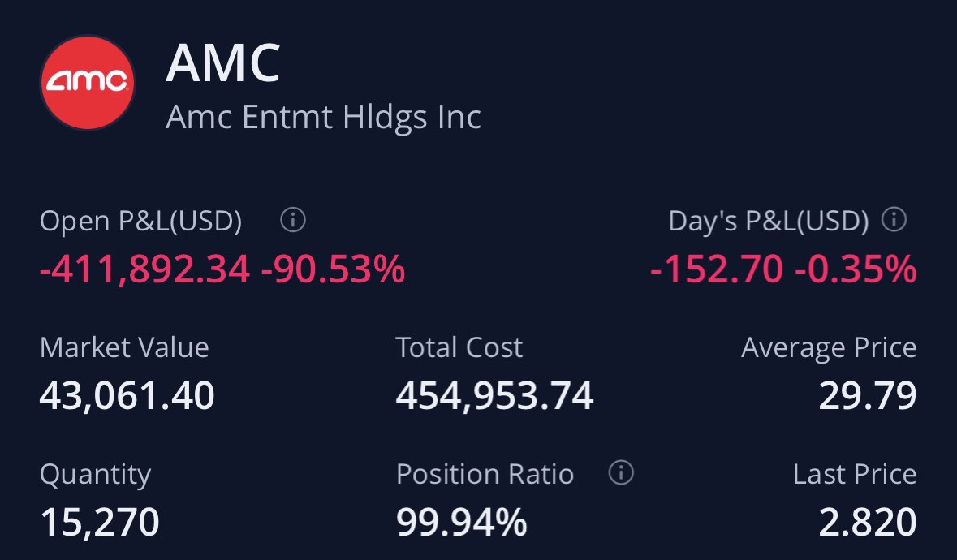The image size is (957, 560).
Task: Click the Quantity label
Action: coord(95,474)
